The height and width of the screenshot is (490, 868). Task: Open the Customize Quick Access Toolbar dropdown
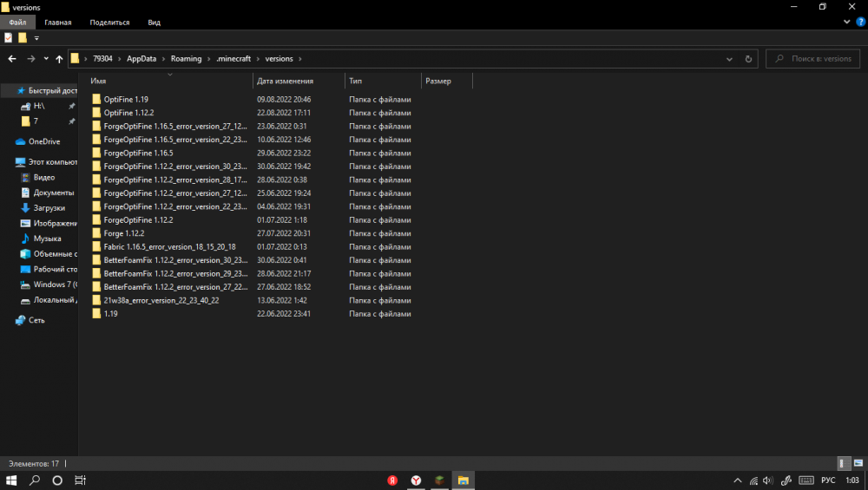coord(36,38)
